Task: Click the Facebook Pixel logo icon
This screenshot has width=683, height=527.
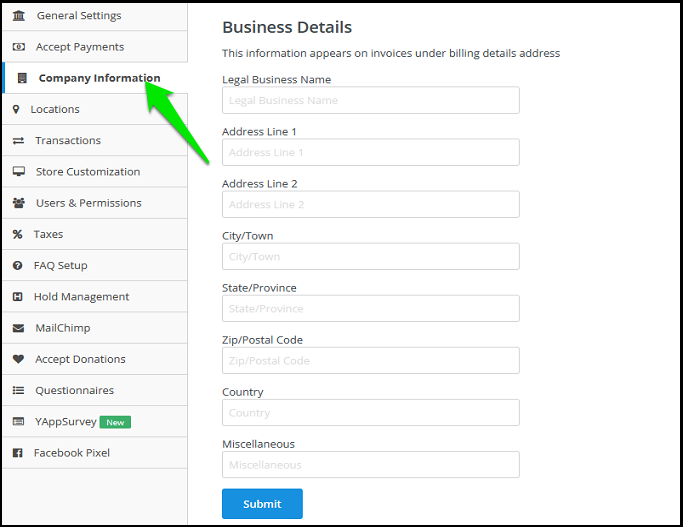Action: (18, 453)
